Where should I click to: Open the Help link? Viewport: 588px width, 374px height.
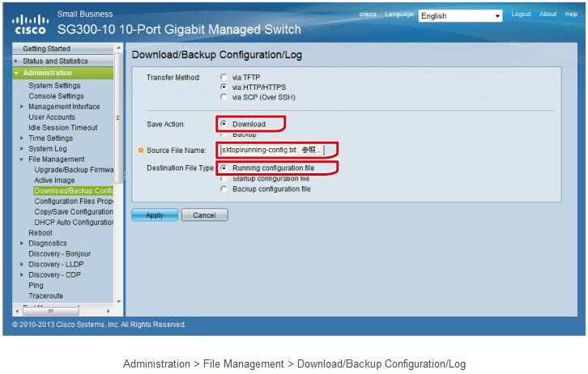[571, 15]
